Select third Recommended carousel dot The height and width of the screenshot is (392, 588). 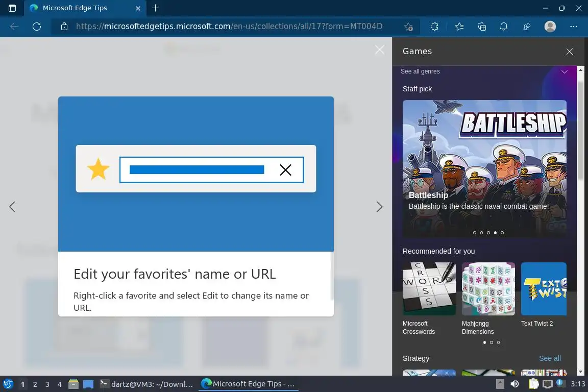[498, 342]
